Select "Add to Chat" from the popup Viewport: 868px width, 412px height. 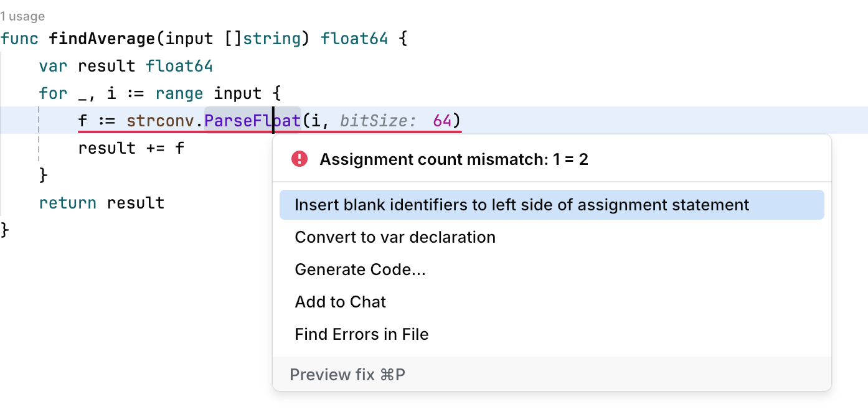pos(340,301)
